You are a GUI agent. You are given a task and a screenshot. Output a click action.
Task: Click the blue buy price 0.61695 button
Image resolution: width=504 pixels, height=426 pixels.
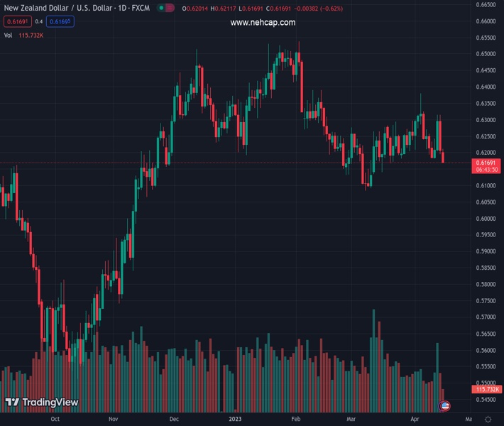click(x=60, y=21)
